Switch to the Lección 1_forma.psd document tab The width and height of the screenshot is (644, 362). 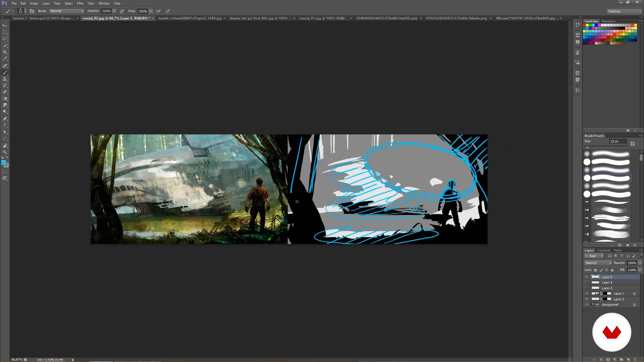[x=44, y=18]
